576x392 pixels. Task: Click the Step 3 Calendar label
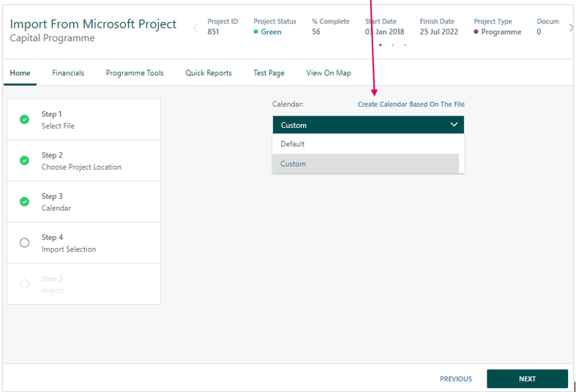[56, 208]
